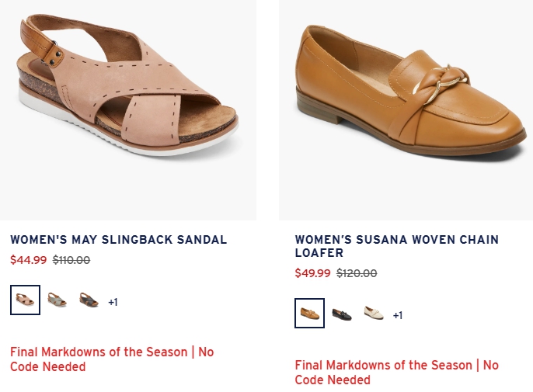Image resolution: width=533 pixels, height=392 pixels.
Task: Open Final Markdowns promo under the sandal
Action: click(112, 359)
